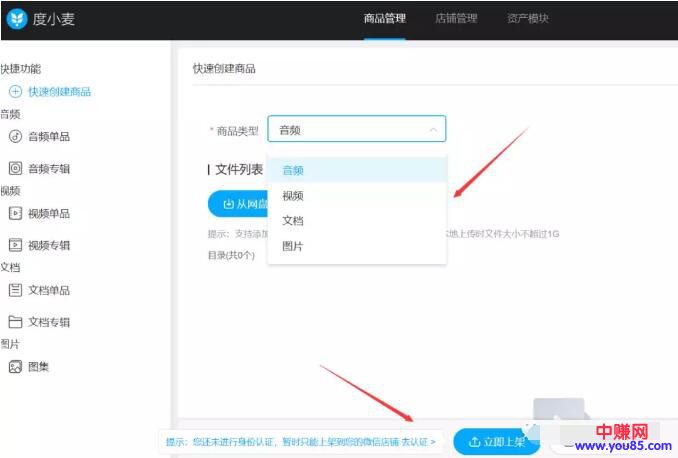This screenshot has width=678, height=458.
Task: Click the 视频单品 play icon
Action: click(x=15, y=214)
